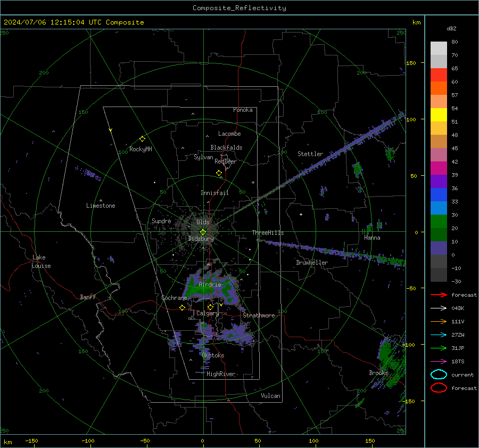Select the white 04DK arrow legend icon

(x=439, y=308)
